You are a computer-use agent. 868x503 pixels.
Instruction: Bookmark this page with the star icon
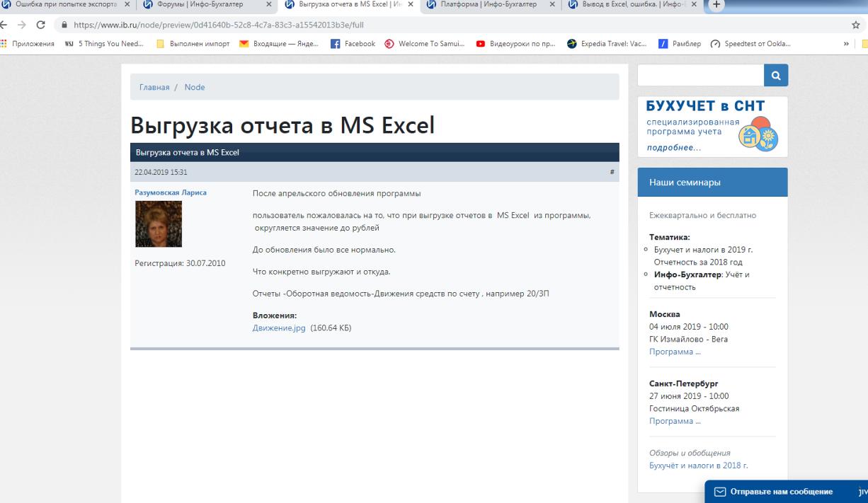(856, 25)
